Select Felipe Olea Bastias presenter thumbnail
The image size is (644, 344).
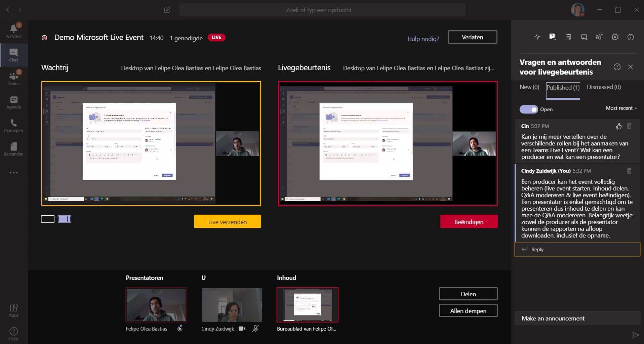point(156,305)
